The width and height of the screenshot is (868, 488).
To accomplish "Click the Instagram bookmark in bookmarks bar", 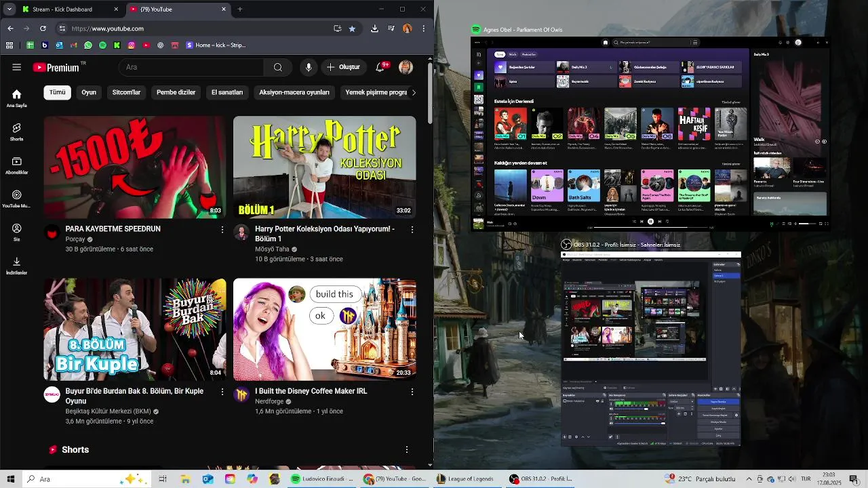I will 132,45.
